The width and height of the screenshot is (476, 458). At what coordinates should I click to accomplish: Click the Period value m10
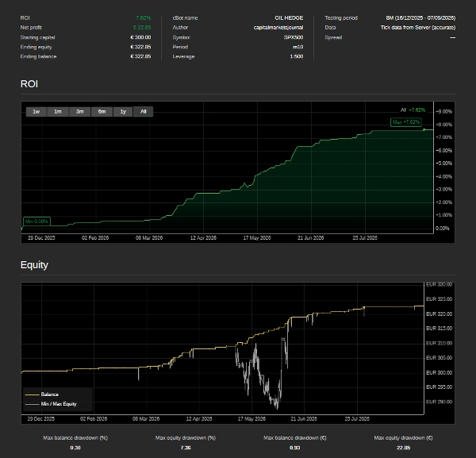coord(297,47)
